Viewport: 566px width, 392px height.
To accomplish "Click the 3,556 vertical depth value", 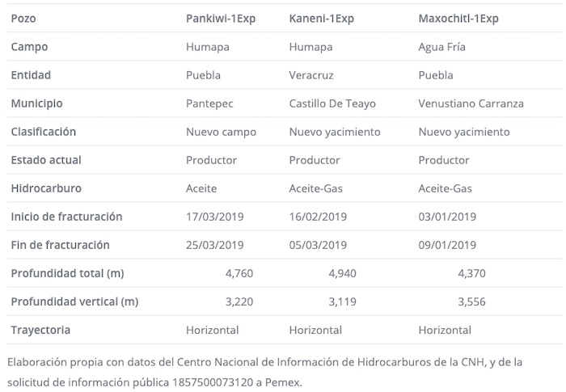I will [471, 301].
